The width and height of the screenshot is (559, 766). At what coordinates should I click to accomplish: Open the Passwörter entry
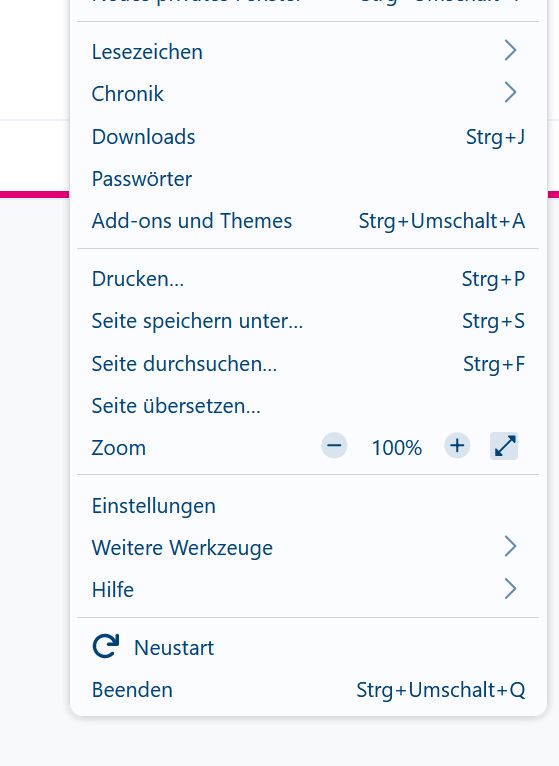pos(308,179)
